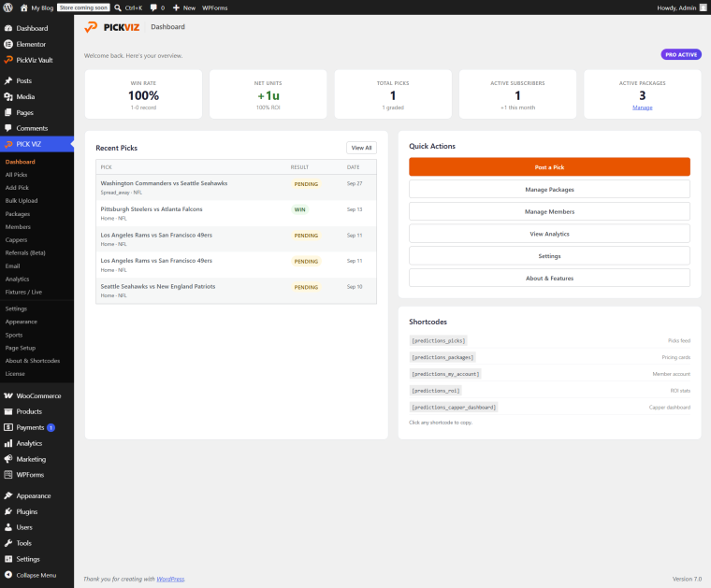
Task: Click the Post a Pick button
Action: coord(549,167)
